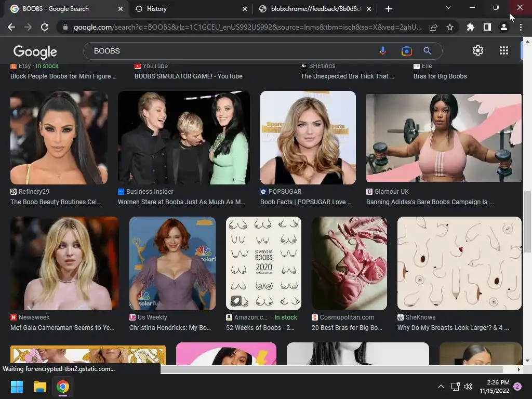Open 'Met Gala Cameraman Seems to' link
532x399 pixels.
click(62, 328)
